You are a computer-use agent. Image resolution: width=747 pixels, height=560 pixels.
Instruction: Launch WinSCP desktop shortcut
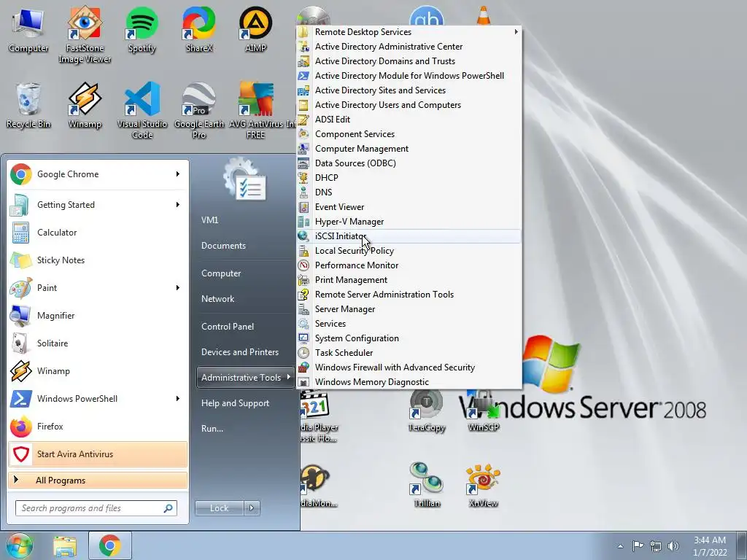pos(483,411)
